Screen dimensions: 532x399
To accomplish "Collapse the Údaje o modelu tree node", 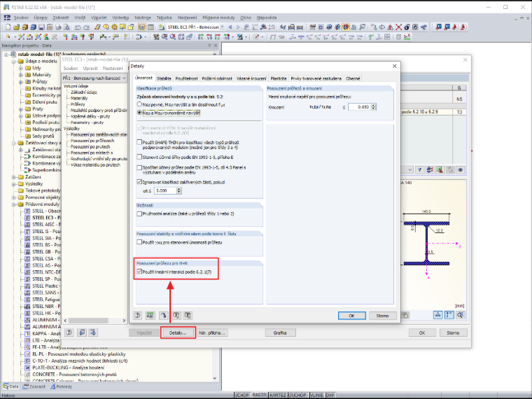I will 13,62.
